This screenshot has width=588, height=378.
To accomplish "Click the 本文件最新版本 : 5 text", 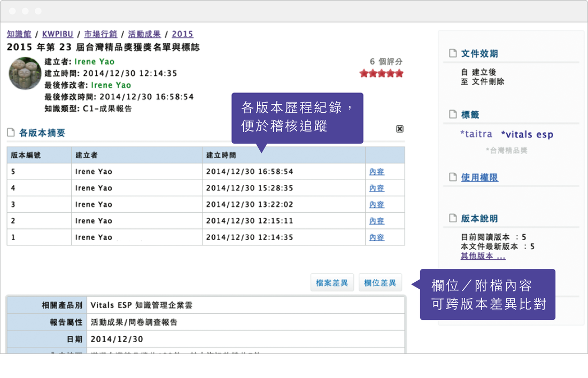I will 497,246.
